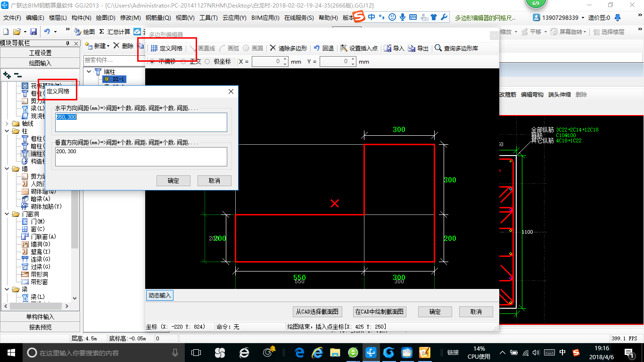The image size is (644, 362).
Task: Click the open folder icon in main toolbar
Action: pyautogui.click(x=17, y=32)
